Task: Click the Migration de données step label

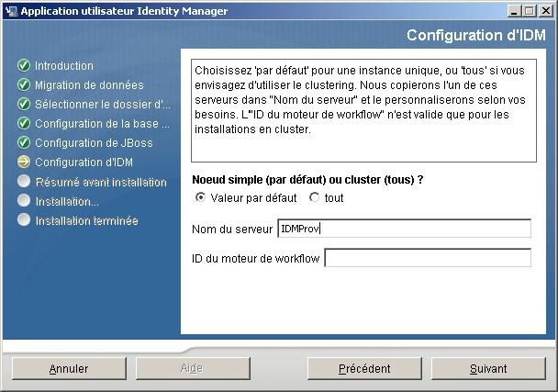Action: (89, 84)
